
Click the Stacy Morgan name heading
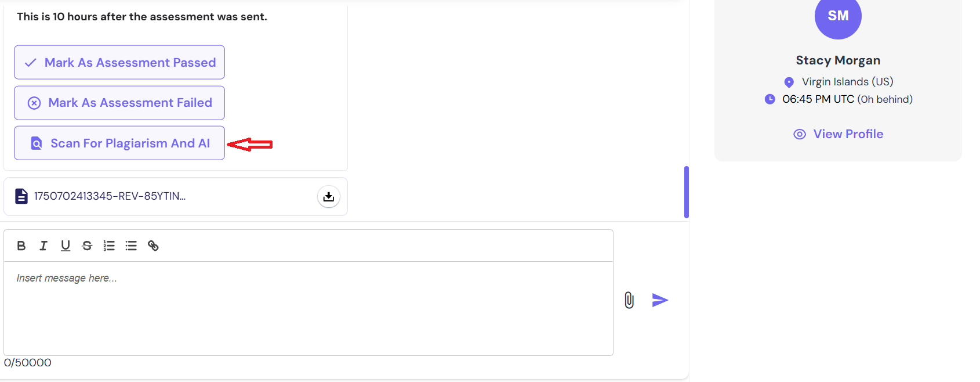(838, 60)
